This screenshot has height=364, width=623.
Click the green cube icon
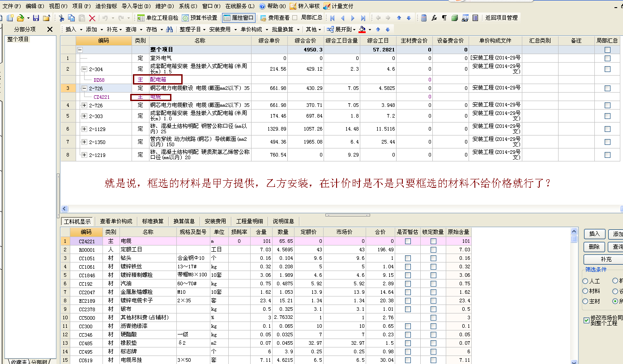pos(455,18)
